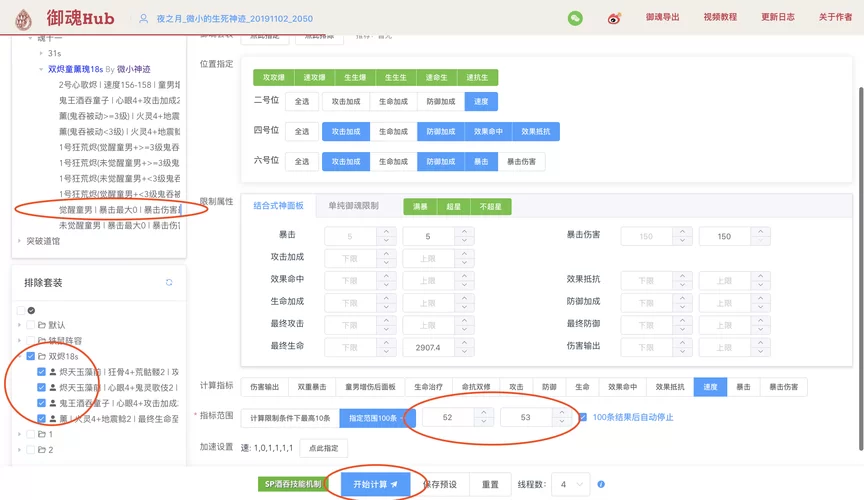864x500 pixels.
Task: Expand exclusion group 1
Action: coord(19,434)
